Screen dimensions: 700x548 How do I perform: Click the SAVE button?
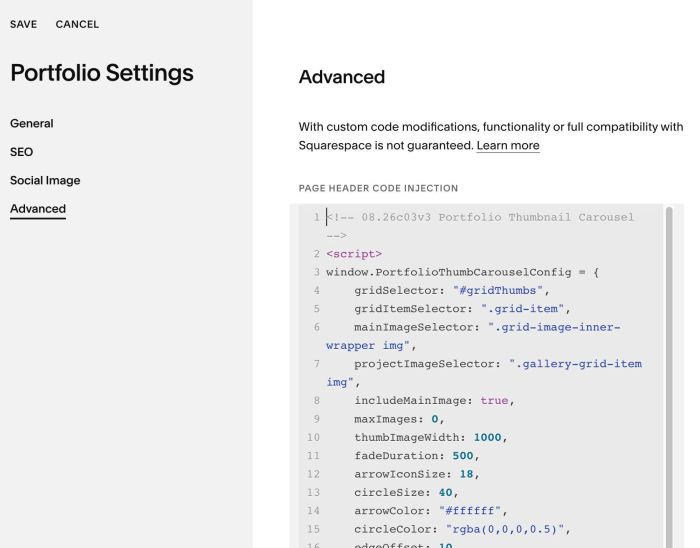(x=23, y=25)
